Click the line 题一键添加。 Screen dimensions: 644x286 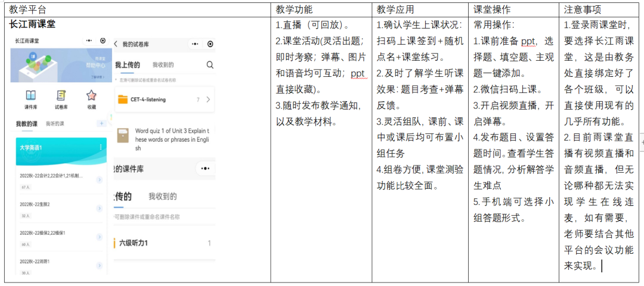(x=500, y=73)
